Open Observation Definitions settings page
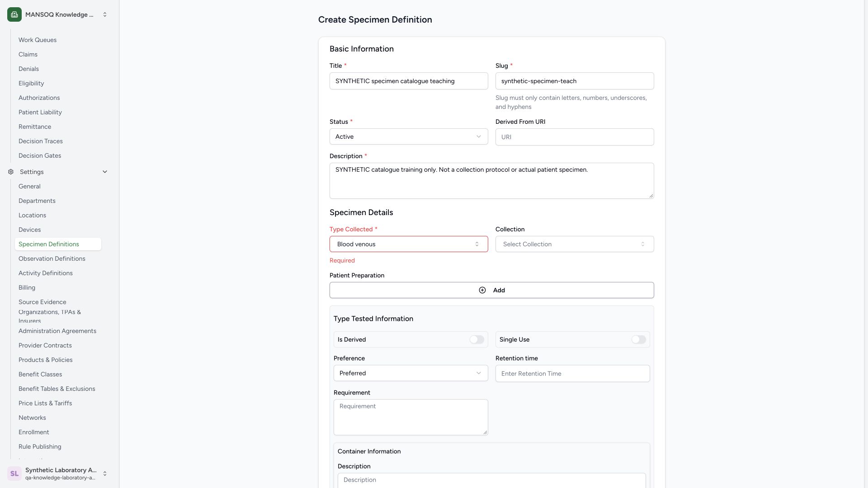This screenshot has height=488, width=868. coord(52,258)
